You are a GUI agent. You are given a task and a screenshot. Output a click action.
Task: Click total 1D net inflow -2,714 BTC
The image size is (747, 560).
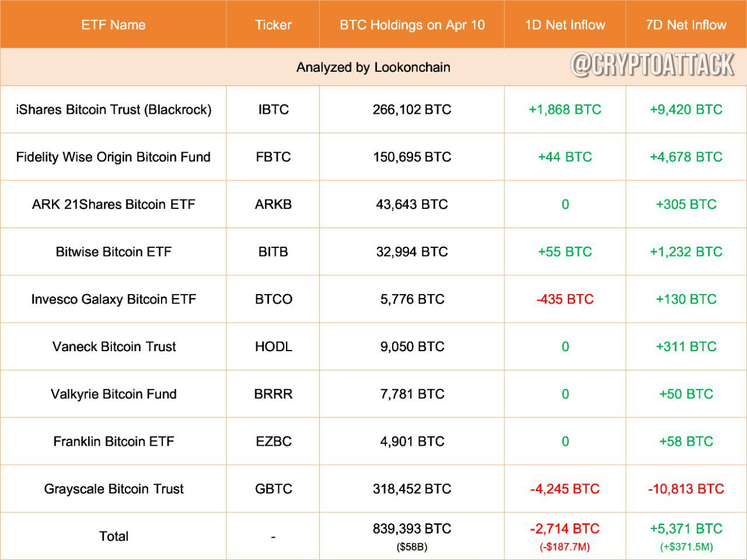click(x=565, y=529)
